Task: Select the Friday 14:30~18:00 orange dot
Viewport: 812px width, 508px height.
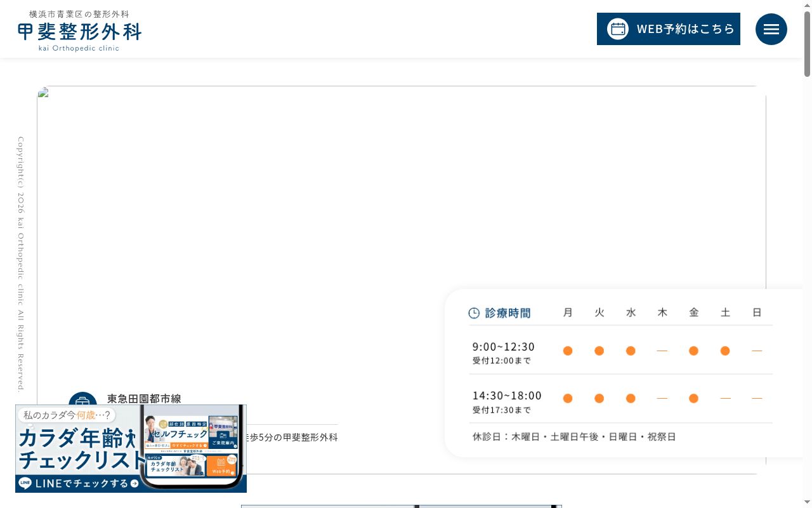Action: (693, 398)
